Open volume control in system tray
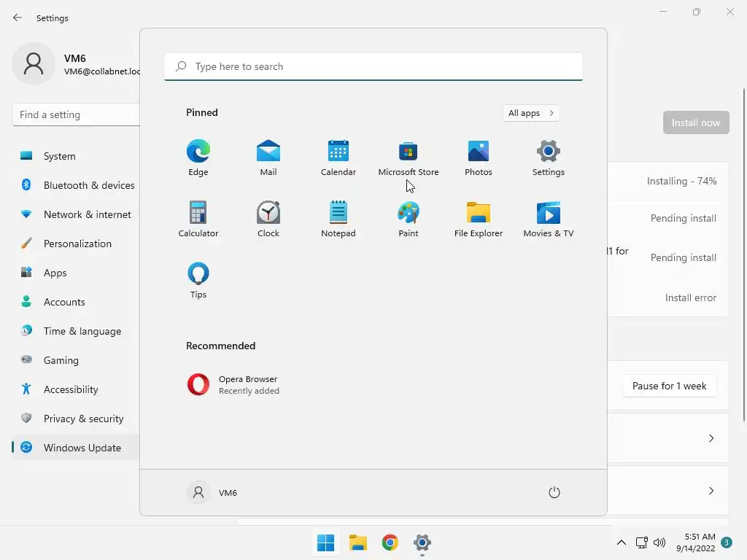This screenshot has height=560, width=747. (659, 542)
